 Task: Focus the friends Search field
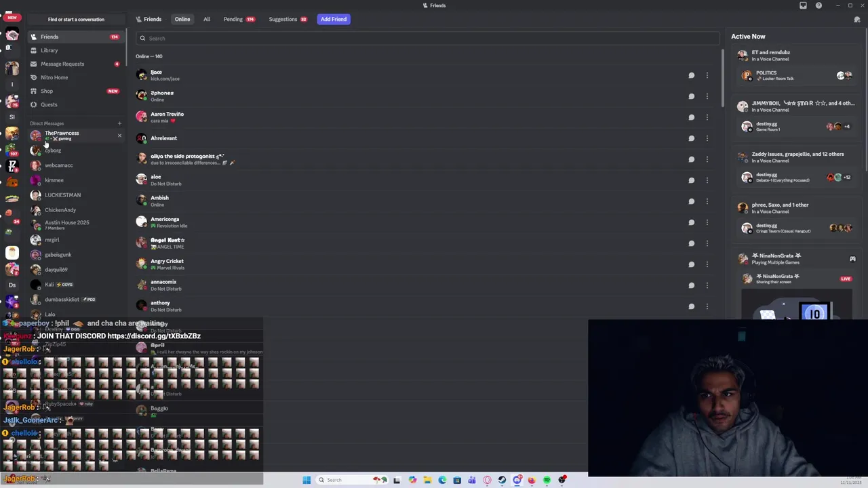(x=427, y=38)
